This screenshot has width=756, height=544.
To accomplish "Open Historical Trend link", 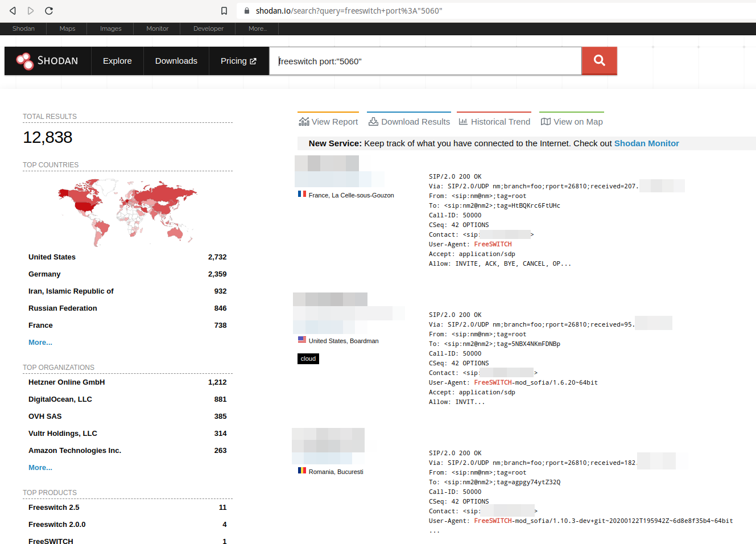I will click(494, 122).
